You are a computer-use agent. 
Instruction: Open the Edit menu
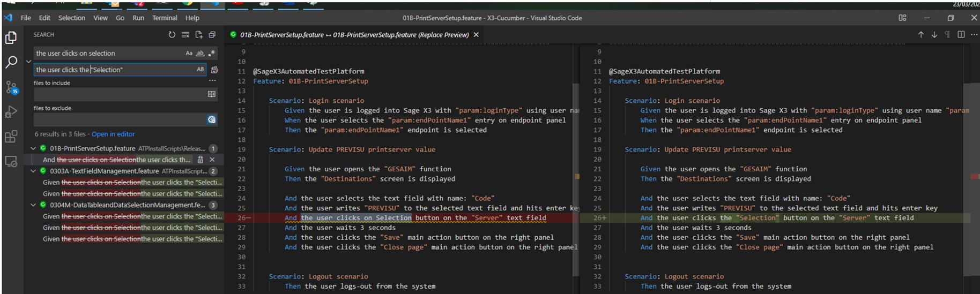(44, 18)
